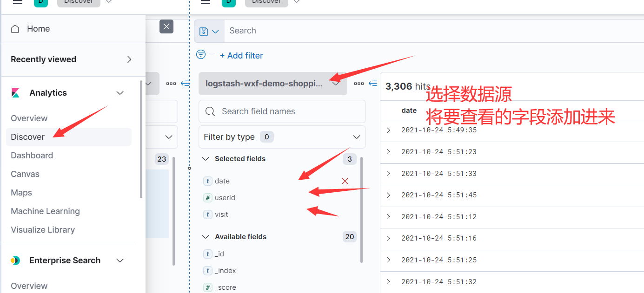The width and height of the screenshot is (644, 293).
Task: Click the Selected fields count badge 3
Action: point(350,159)
